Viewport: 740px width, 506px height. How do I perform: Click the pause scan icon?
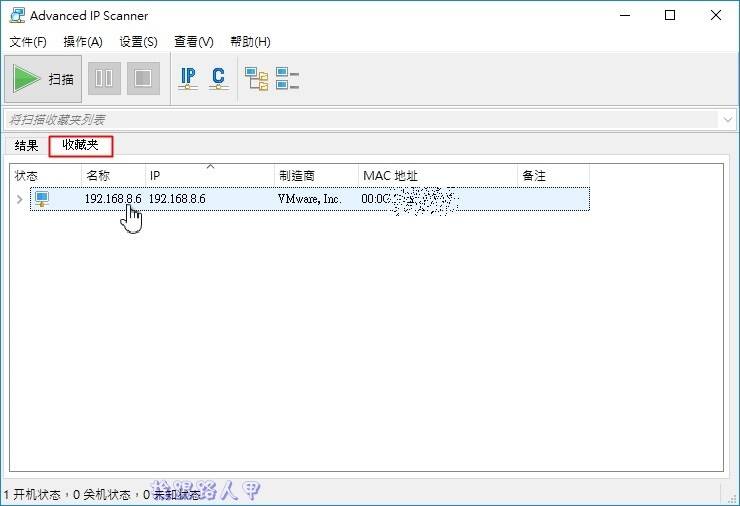point(104,78)
